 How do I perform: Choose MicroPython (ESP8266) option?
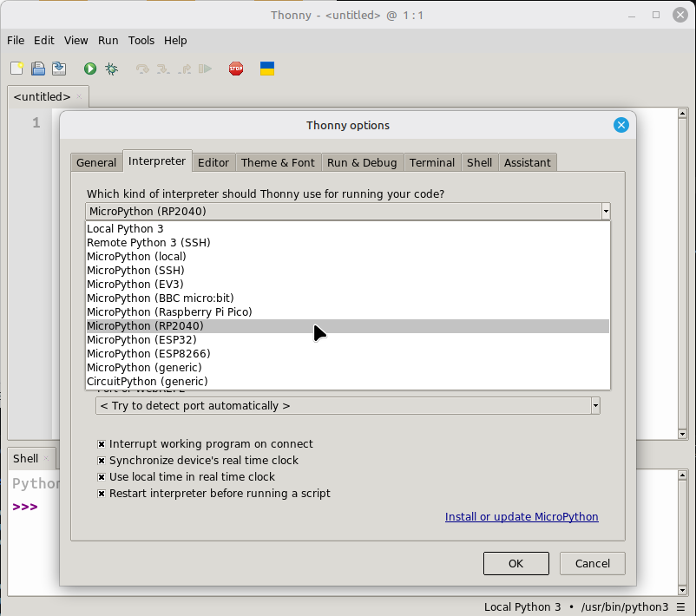pos(347,354)
